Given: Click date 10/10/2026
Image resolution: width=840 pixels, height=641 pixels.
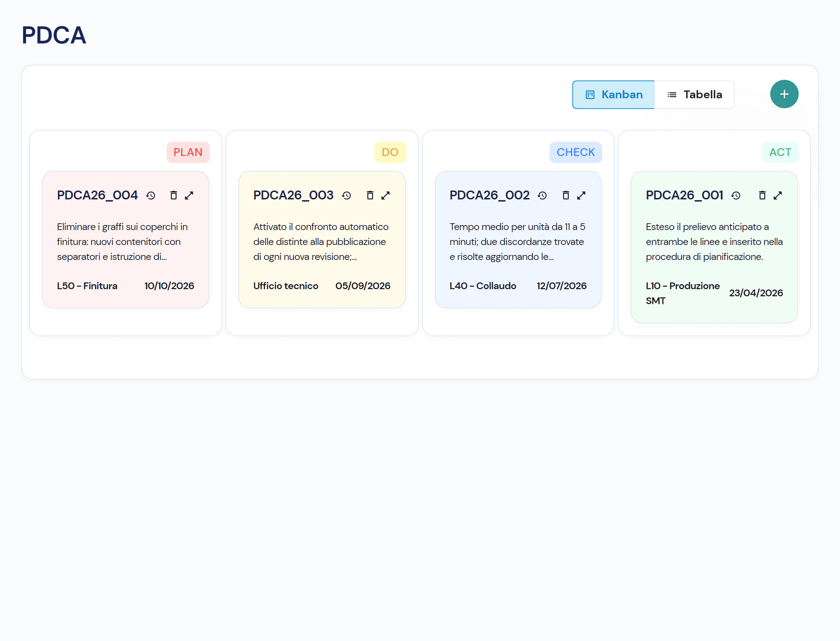Looking at the screenshot, I should [169, 286].
